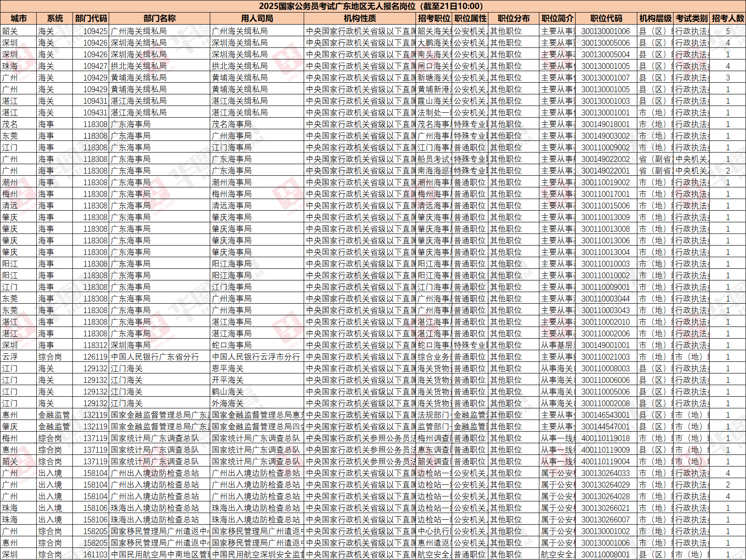Select the 深圳海事局 department name cell
The image size is (746, 560).
[160, 345]
